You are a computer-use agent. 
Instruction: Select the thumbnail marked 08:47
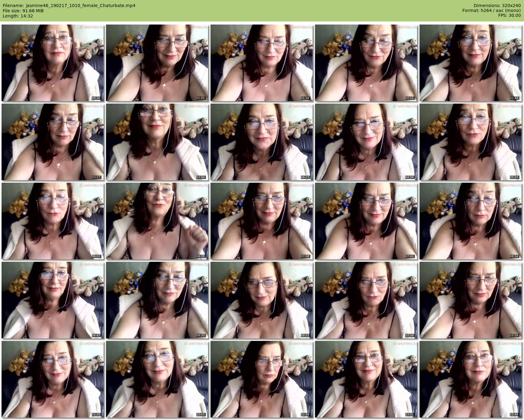[53, 300]
